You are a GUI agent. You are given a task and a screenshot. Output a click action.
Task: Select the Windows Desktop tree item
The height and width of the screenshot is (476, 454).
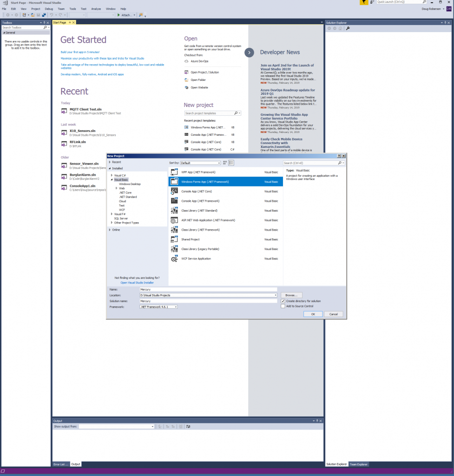click(130, 184)
